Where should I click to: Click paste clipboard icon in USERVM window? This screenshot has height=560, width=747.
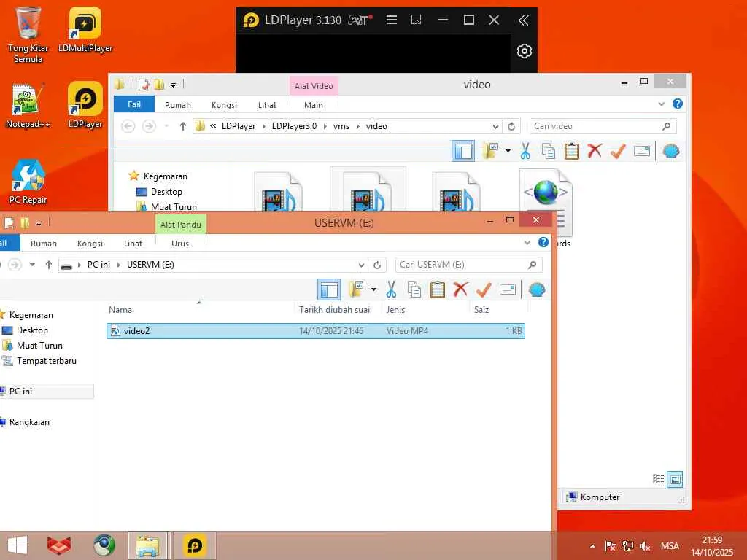click(x=438, y=289)
